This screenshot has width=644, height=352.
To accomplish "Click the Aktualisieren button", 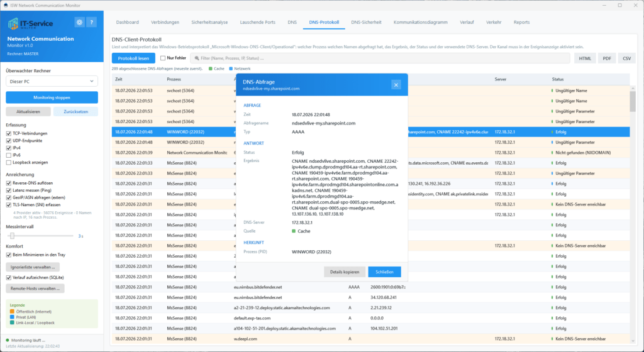I will click(x=28, y=112).
